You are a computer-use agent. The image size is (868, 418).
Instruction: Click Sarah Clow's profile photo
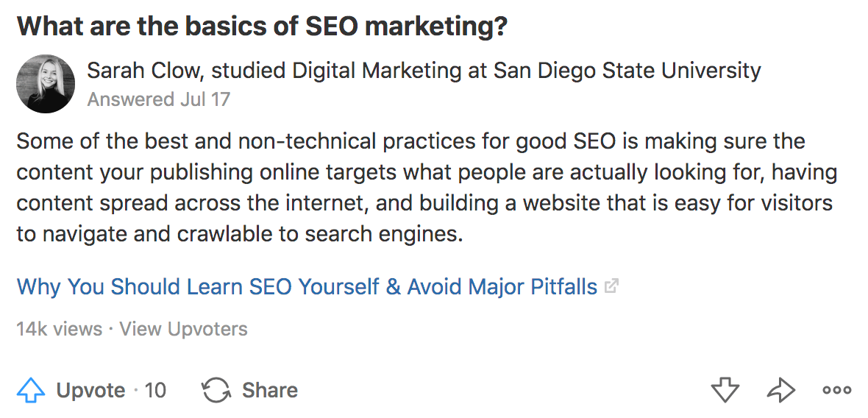click(46, 84)
